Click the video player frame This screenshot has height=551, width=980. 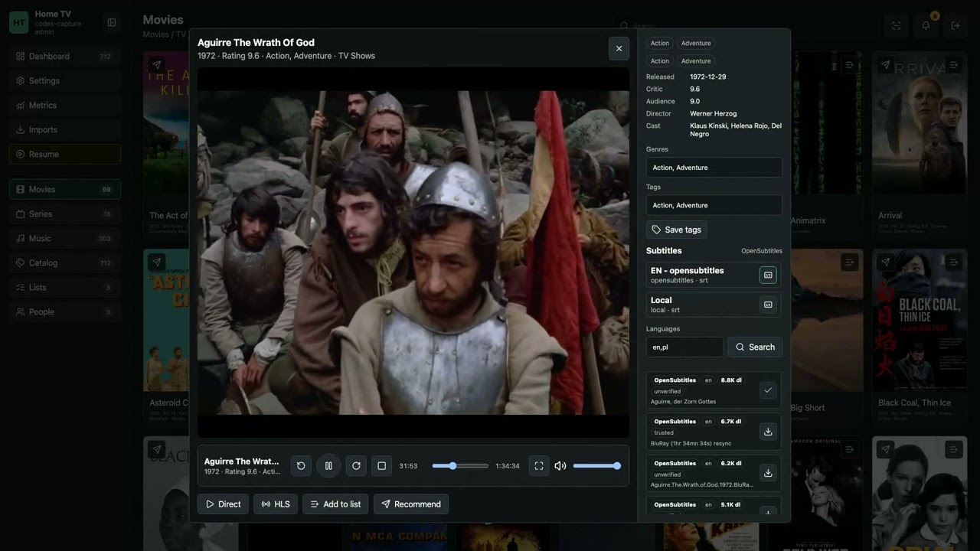[x=413, y=253]
